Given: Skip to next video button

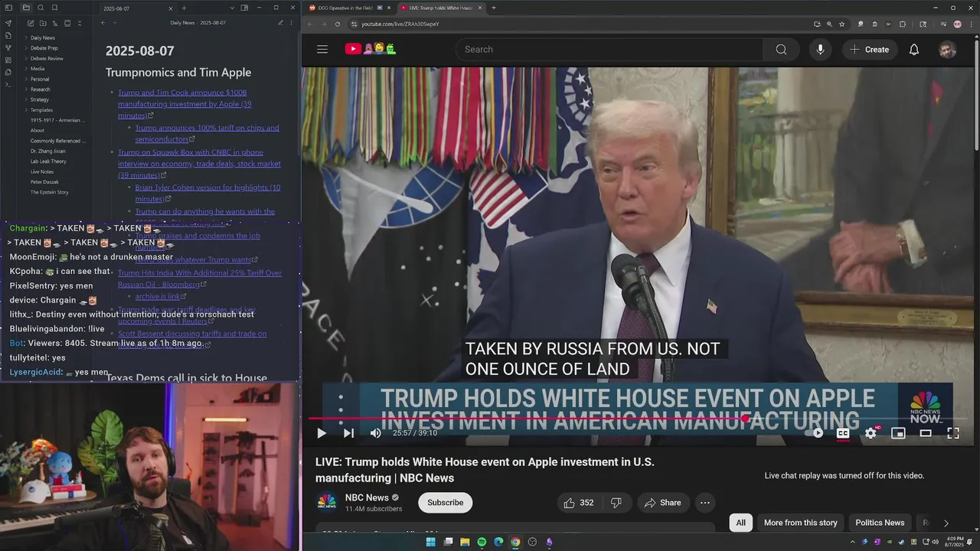Looking at the screenshot, I should (x=348, y=433).
